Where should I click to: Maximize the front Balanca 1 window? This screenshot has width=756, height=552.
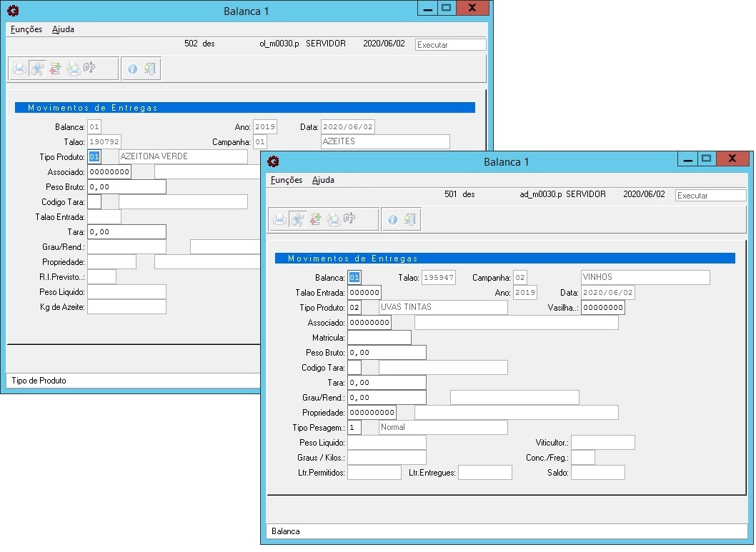[x=707, y=159]
